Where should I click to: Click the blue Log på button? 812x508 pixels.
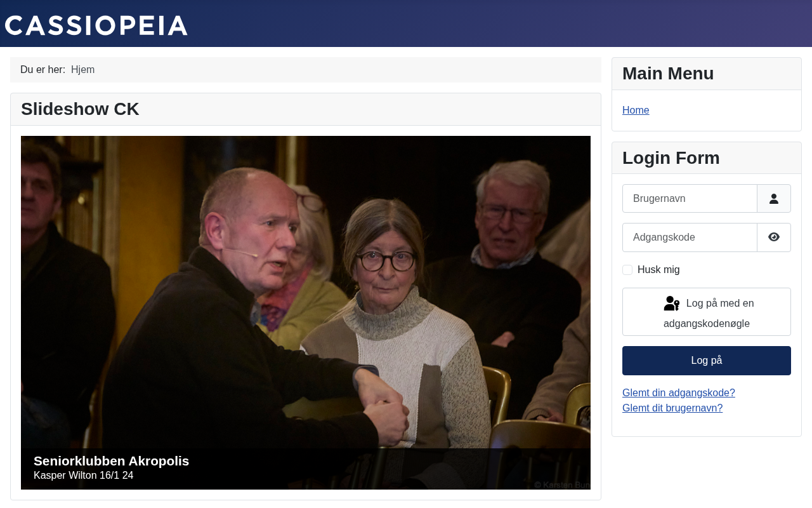707,361
